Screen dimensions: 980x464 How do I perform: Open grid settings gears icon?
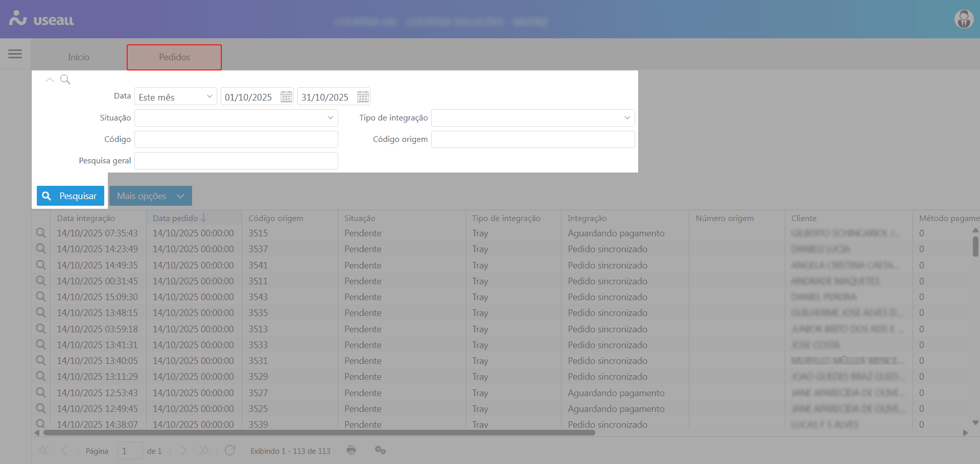point(380,450)
